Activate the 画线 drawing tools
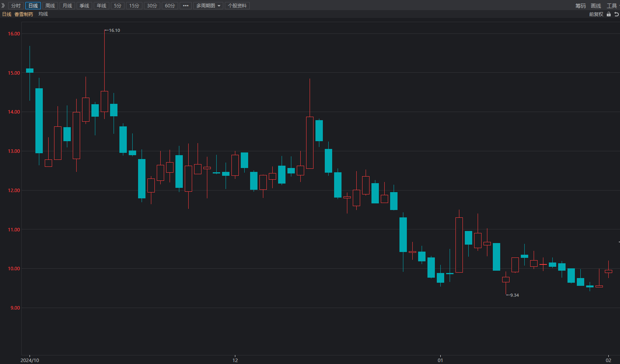This screenshot has height=364, width=620. 596,6
